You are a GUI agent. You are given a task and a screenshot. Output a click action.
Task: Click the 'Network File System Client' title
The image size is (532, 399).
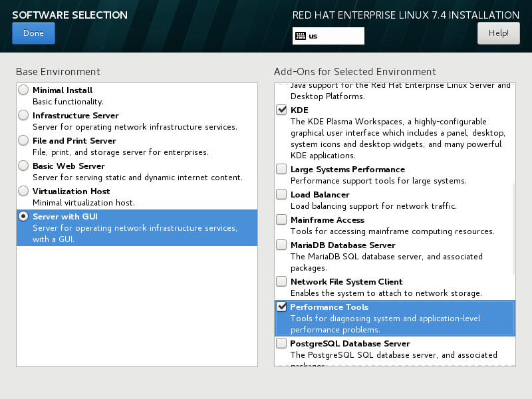346,281
